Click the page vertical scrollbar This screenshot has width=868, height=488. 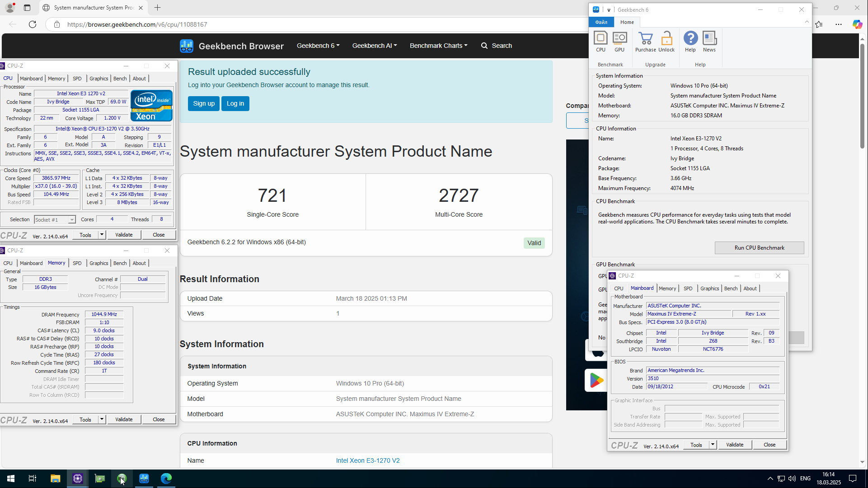(862, 96)
